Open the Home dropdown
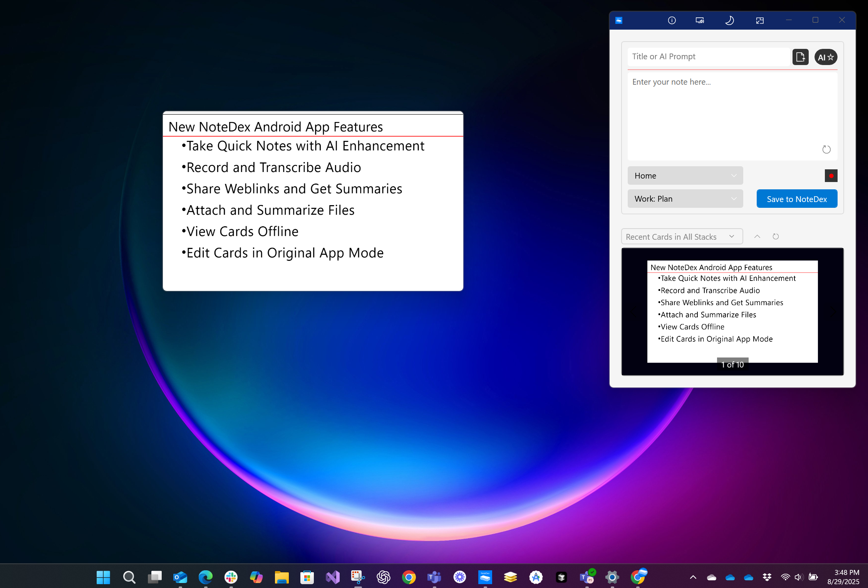Image resolution: width=868 pixels, height=588 pixels. pos(685,176)
